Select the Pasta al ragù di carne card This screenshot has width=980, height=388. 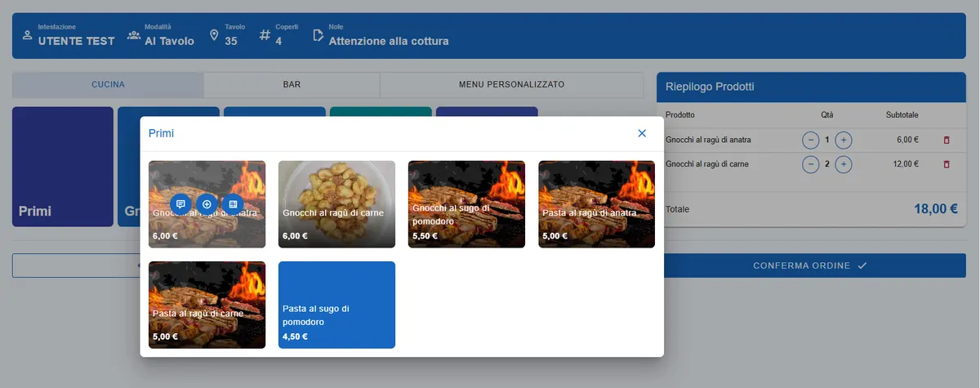207,305
